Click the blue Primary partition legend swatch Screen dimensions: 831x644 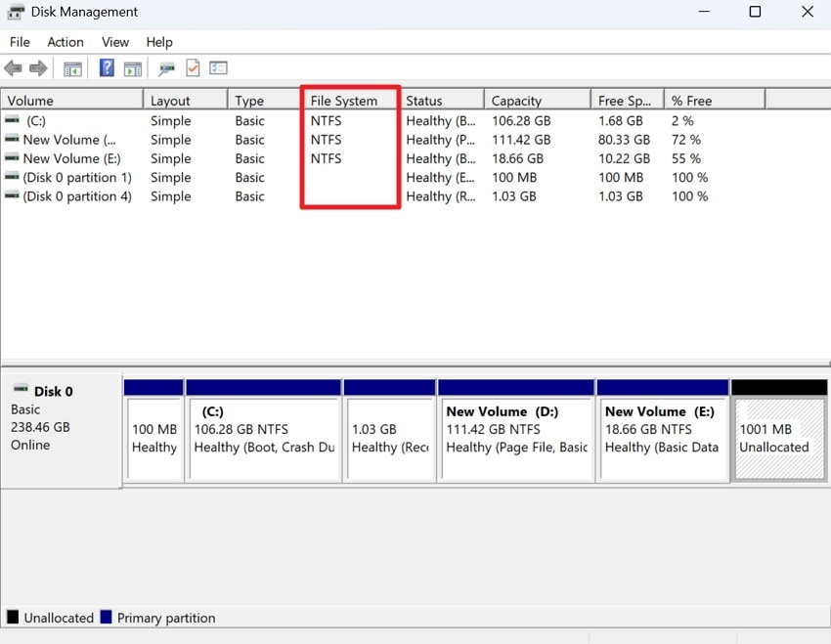tap(106, 617)
